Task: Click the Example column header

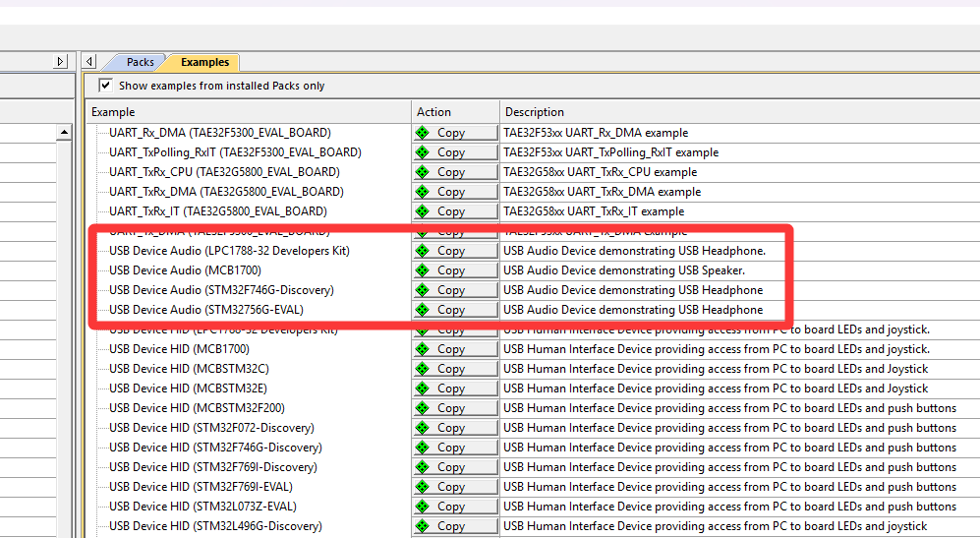Action: 248,112
